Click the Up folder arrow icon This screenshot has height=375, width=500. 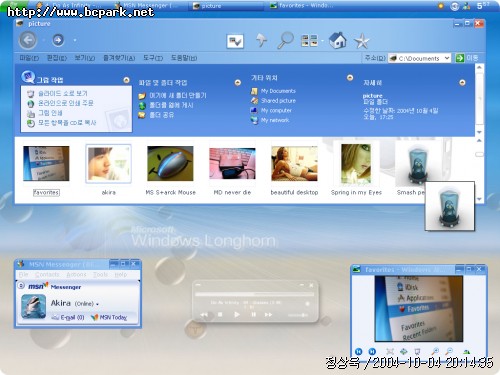pyautogui.click(x=262, y=41)
